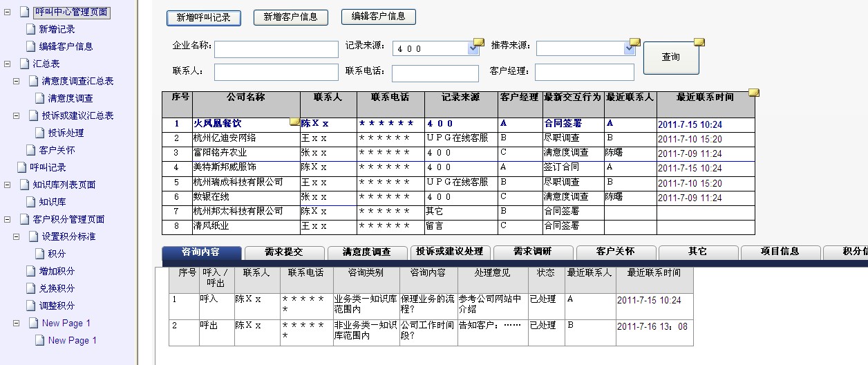Collapse the 设置积分标准 tree node
868x365 pixels.
[x=17, y=236]
